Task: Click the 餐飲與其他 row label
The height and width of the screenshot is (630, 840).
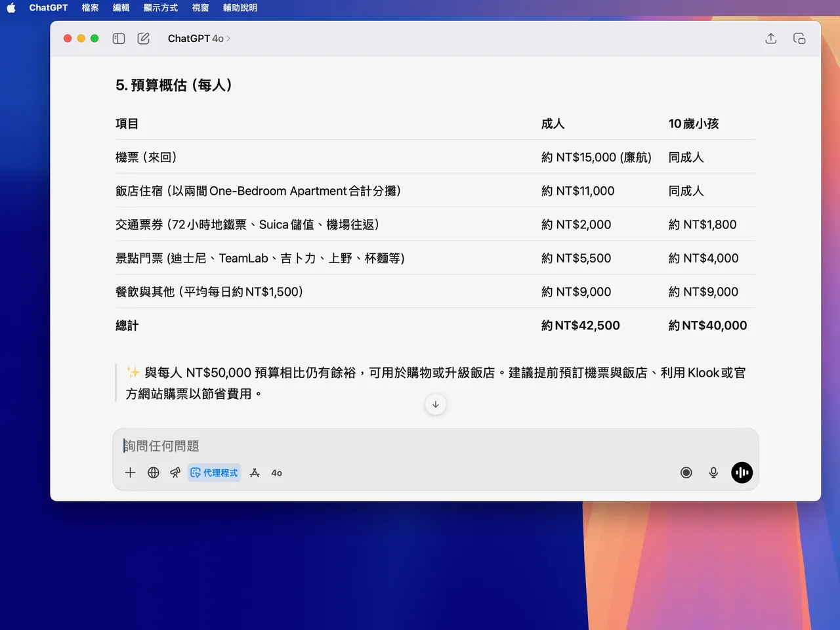Action: [209, 292]
